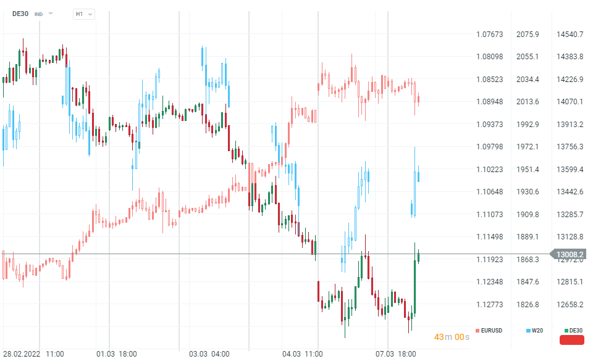Toggle the EURUSD series via its legend label
This screenshot has height=364, width=593.
pyautogui.click(x=492, y=331)
